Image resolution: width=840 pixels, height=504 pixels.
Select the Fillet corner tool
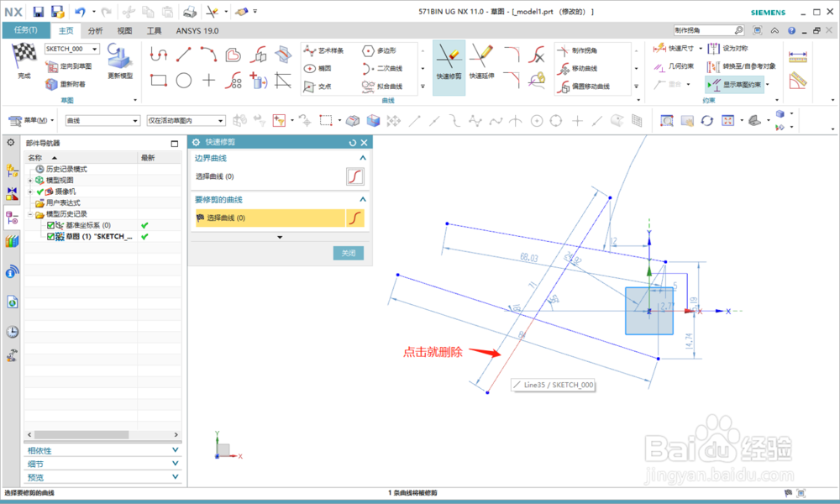pos(512,54)
